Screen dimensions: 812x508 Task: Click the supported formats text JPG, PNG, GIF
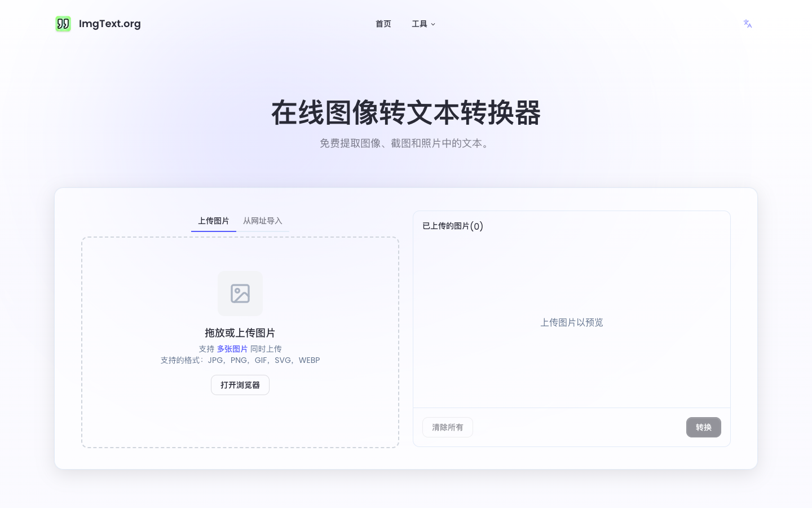(x=240, y=360)
